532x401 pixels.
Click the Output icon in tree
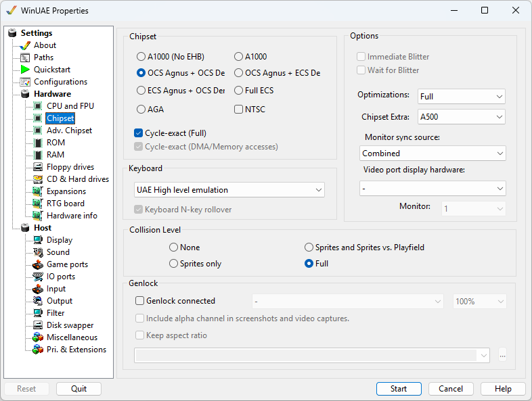[x=38, y=301]
